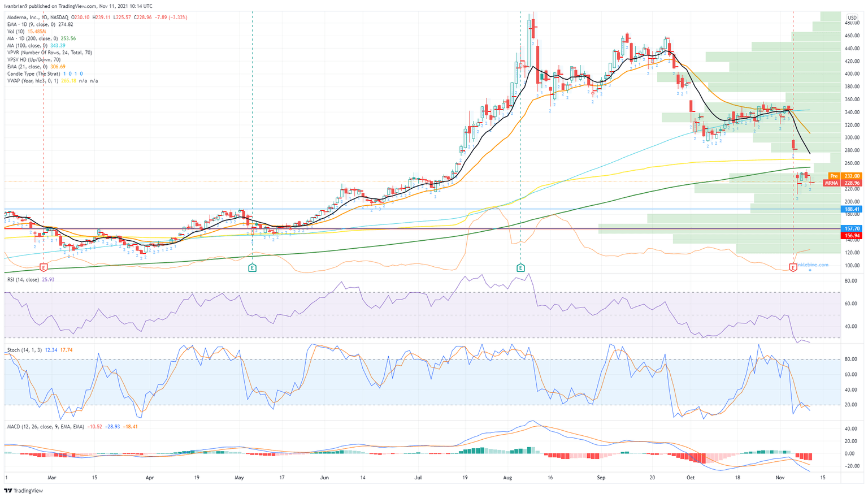This screenshot has width=868, height=498.
Task: Click the green earnings marker in early May
Action: coord(252,267)
